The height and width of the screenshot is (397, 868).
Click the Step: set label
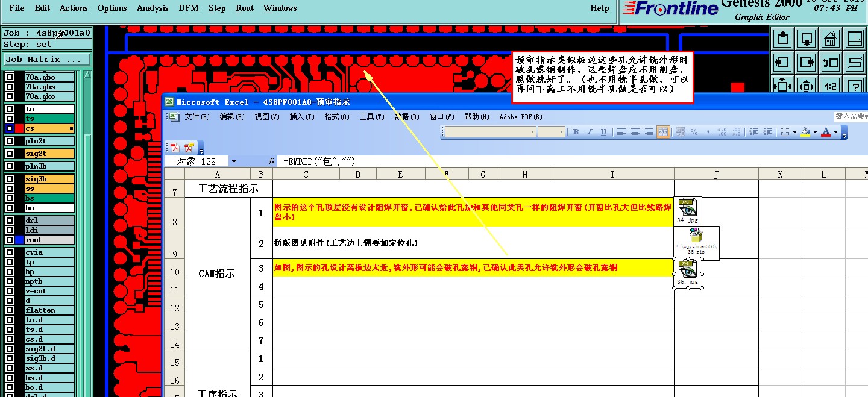(46, 45)
